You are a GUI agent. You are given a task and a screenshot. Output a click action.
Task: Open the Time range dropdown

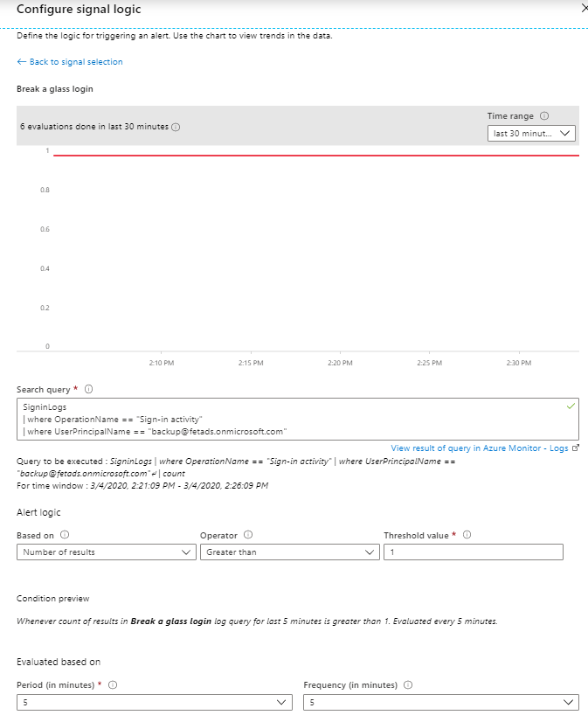click(x=532, y=134)
